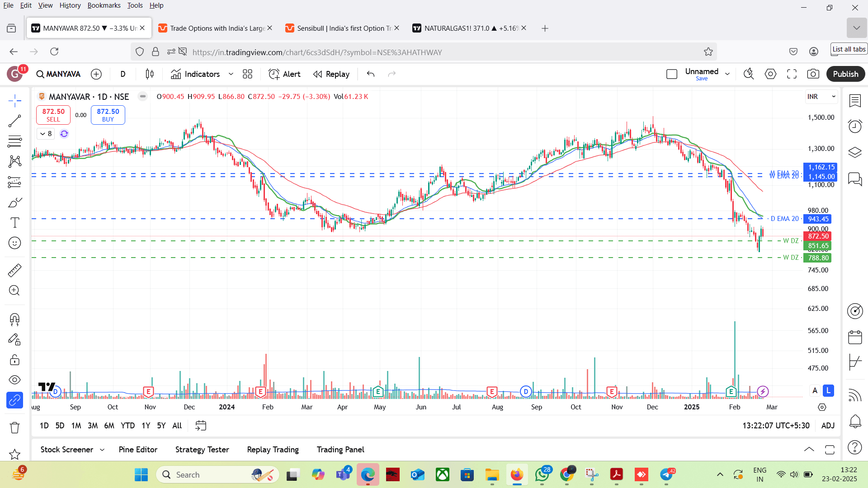The width and height of the screenshot is (868, 488).
Task: Open the alerts clock panel
Action: coord(855,126)
